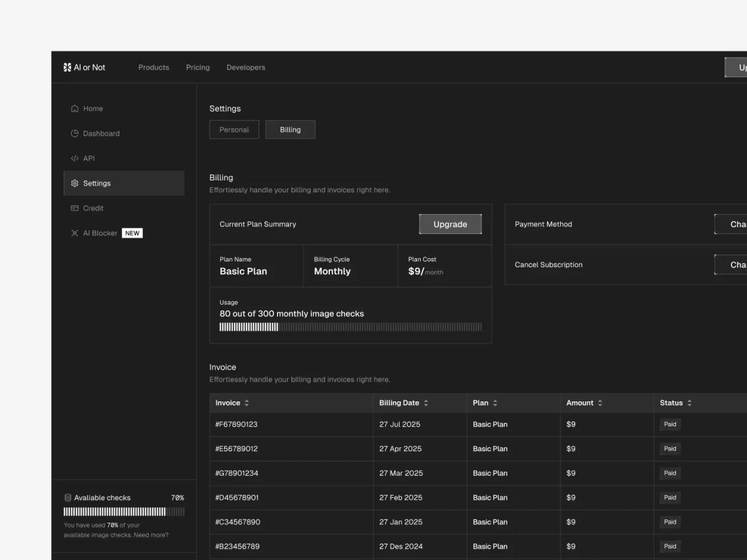Click the 70% value next to Available checks
Viewport: 747px width, 560px height.
(177, 498)
